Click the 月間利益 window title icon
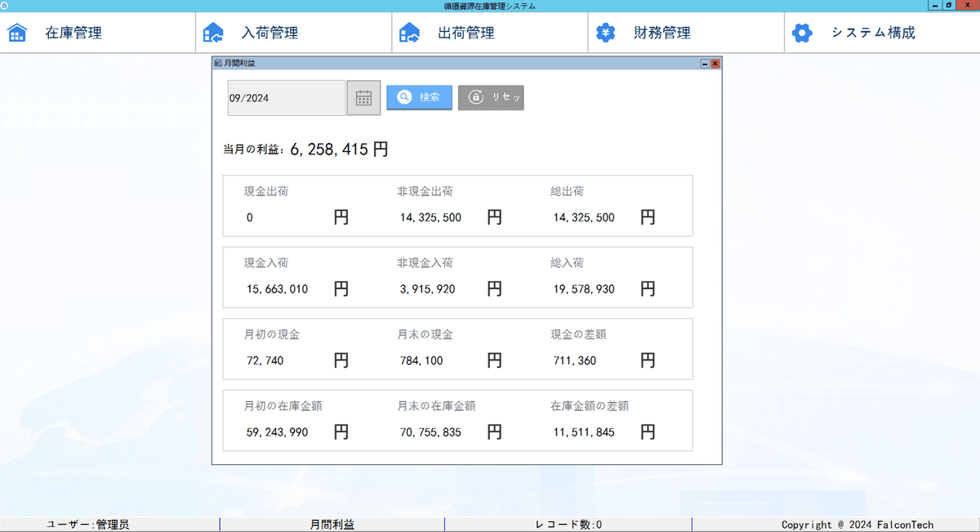Screen dimensions: 980x532 pyautogui.click(x=218, y=63)
